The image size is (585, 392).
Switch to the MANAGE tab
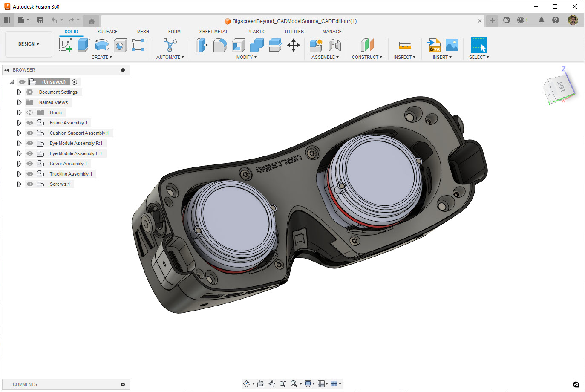pos(332,32)
